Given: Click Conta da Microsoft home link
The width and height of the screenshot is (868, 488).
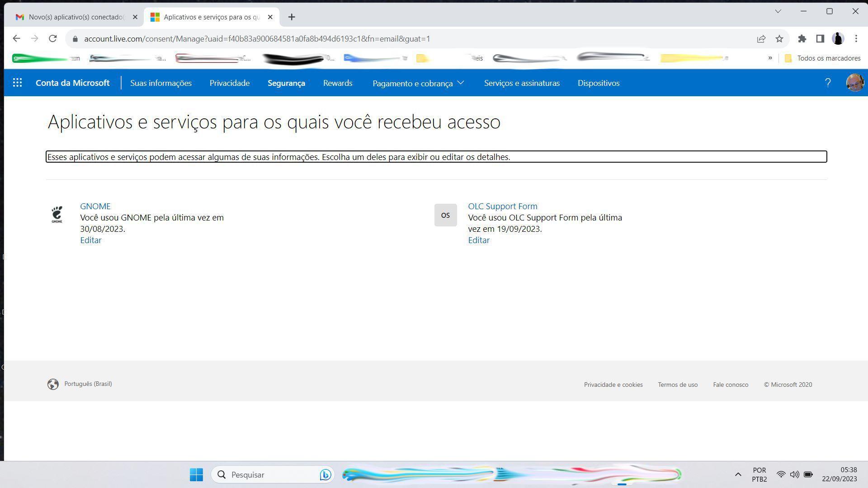Looking at the screenshot, I should coord(72,83).
